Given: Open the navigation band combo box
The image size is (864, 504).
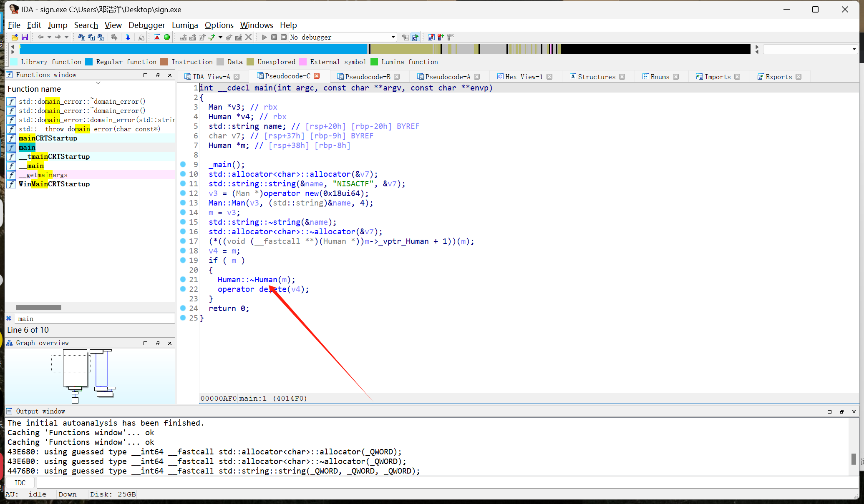Looking at the screenshot, I should [x=810, y=49].
